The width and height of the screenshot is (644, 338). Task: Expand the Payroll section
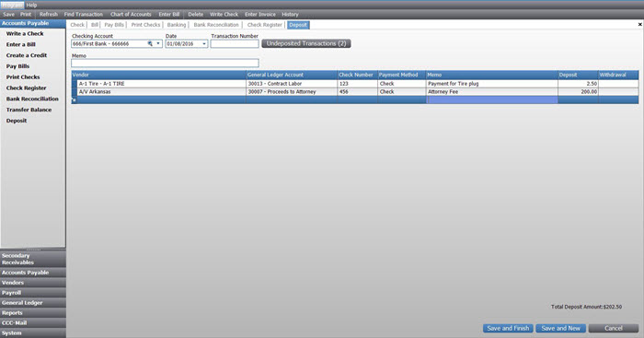(x=33, y=293)
